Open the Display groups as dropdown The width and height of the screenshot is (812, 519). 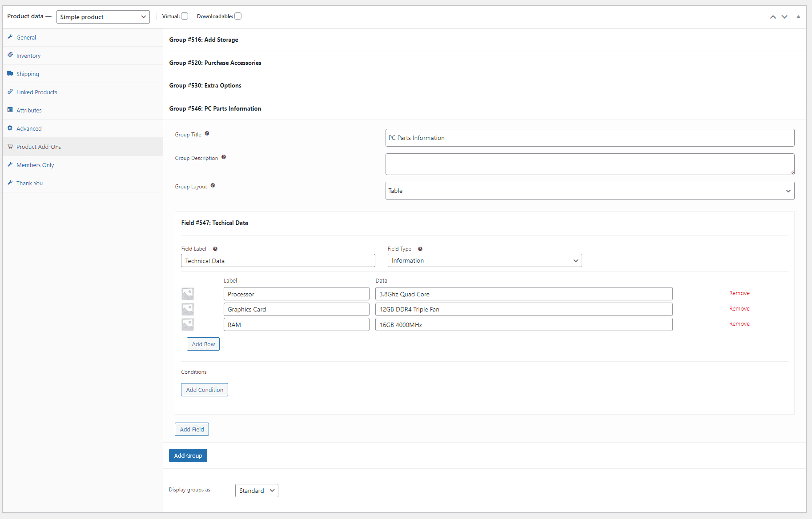click(x=257, y=491)
